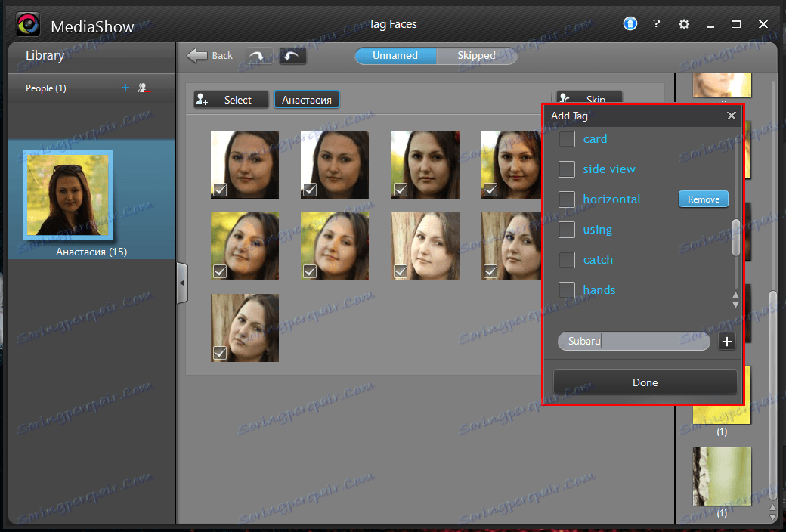Uncheck the third face in middle row
Image resolution: width=786 pixels, height=532 pixels.
click(x=400, y=271)
